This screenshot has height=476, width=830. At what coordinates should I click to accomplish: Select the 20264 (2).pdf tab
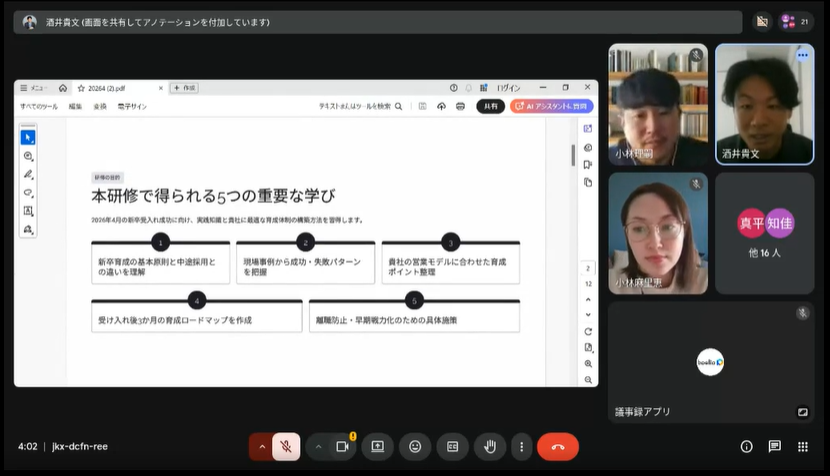point(120,88)
